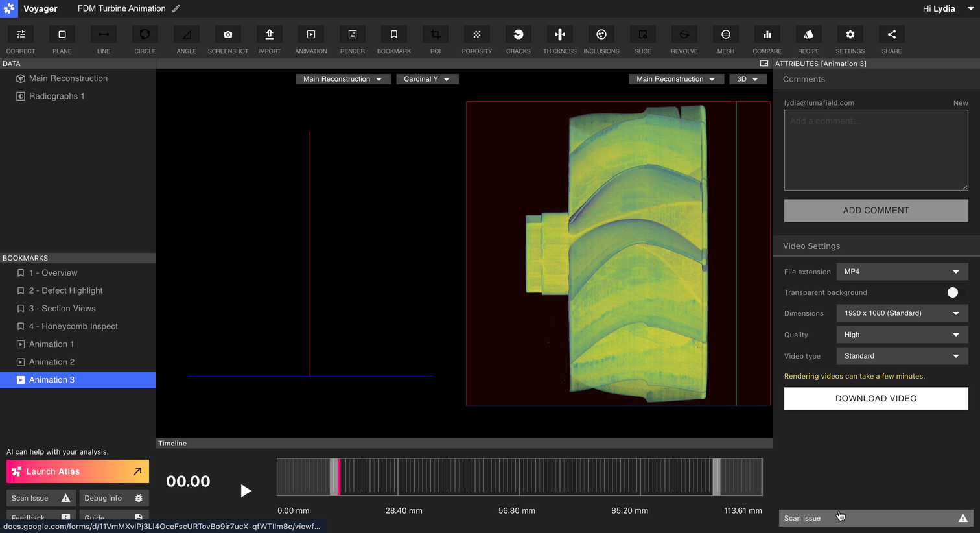Open the Cardinal Y view dropdown

click(426, 79)
